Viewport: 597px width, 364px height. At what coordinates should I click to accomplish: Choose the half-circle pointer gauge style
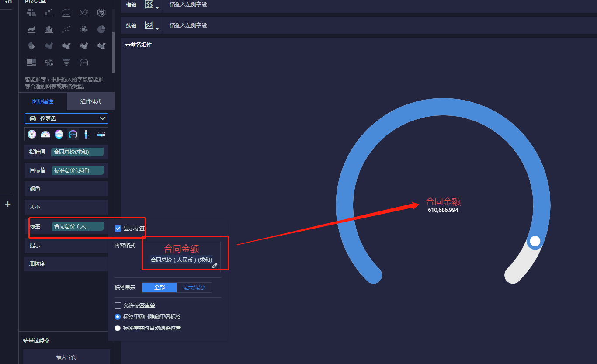[45, 134]
